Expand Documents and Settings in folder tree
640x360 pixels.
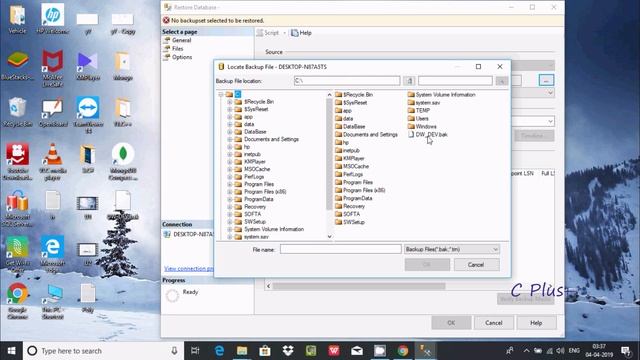pyautogui.click(x=230, y=139)
